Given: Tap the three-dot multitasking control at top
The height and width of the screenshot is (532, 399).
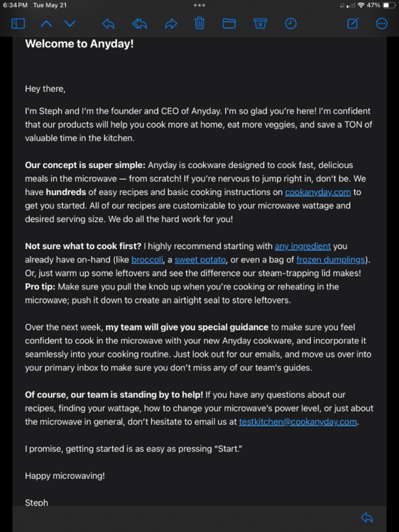Looking at the screenshot, I should pyautogui.click(x=199, y=5).
